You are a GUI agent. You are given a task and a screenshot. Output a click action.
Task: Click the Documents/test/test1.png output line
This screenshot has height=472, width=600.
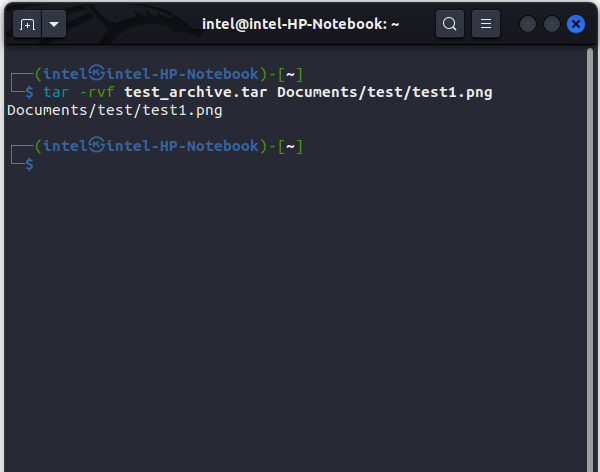tap(114, 110)
